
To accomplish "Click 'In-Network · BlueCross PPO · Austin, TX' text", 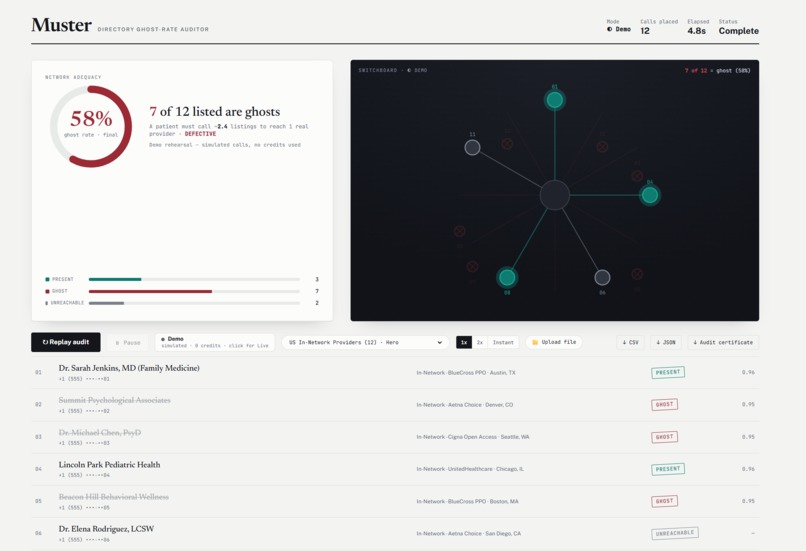I will tap(466, 373).
